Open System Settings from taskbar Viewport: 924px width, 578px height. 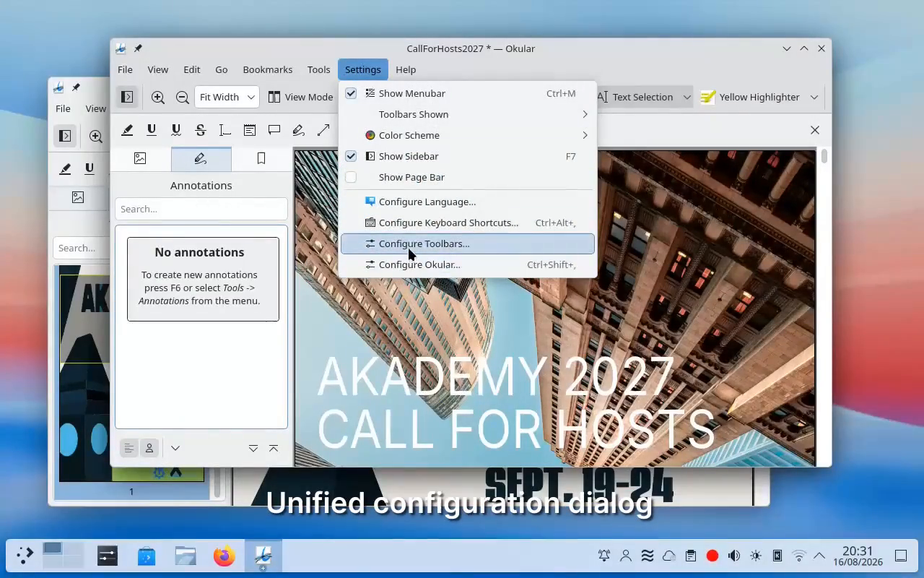point(108,556)
